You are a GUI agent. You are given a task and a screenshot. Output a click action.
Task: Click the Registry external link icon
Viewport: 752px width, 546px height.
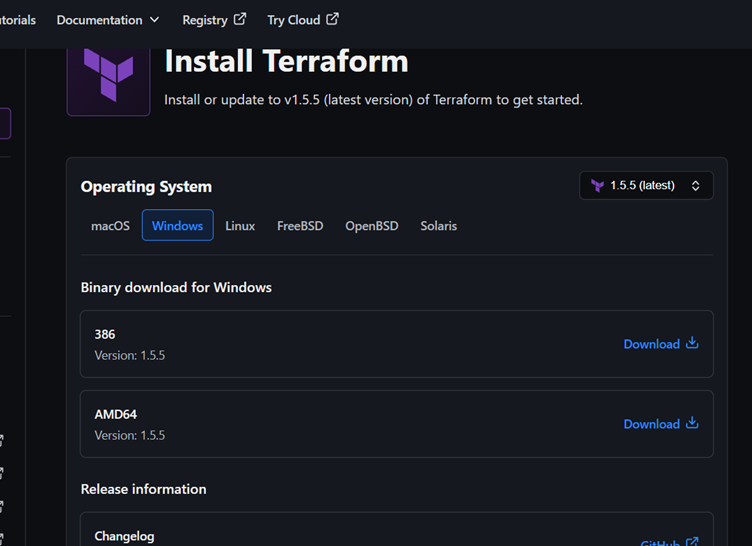pos(240,19)
